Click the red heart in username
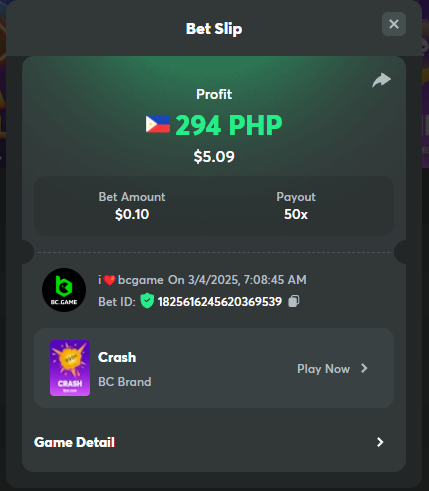Viewport: 429px width, 491px height. click(x=109, y=280)
